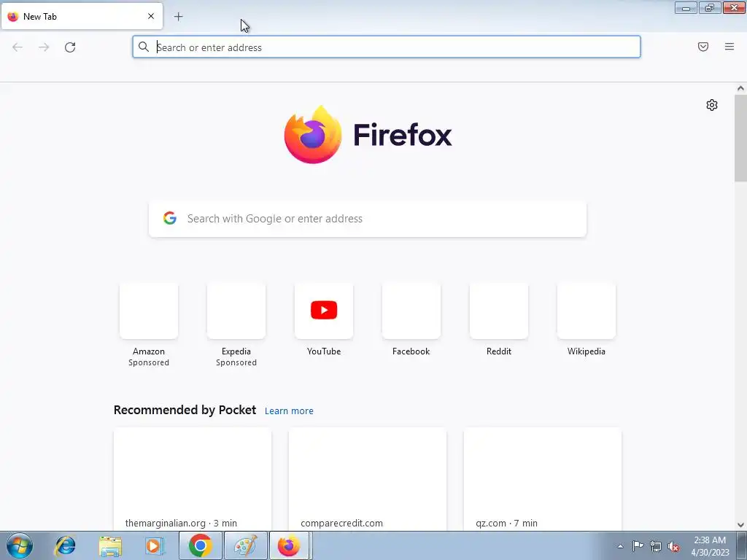
Task: Open the Save to Pocket button
Action: tap(703, 47)
